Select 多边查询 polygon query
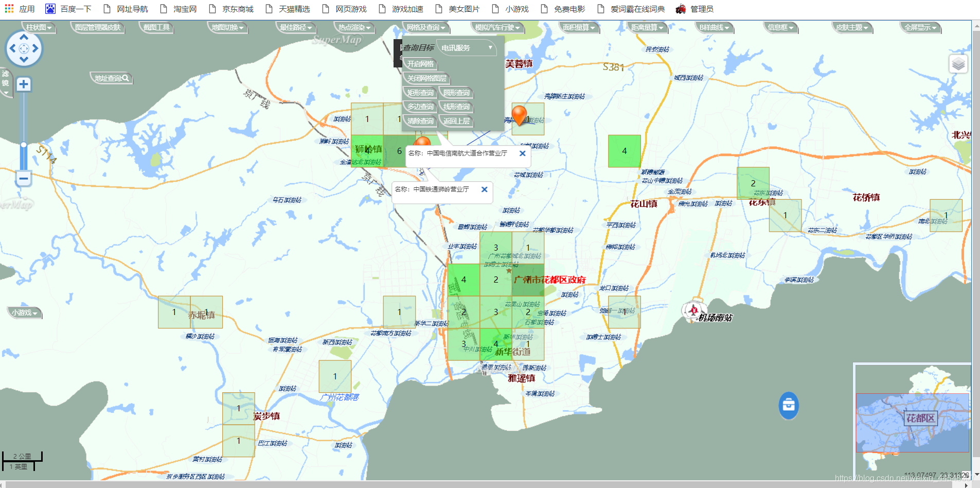 click(x=420, y=107)
